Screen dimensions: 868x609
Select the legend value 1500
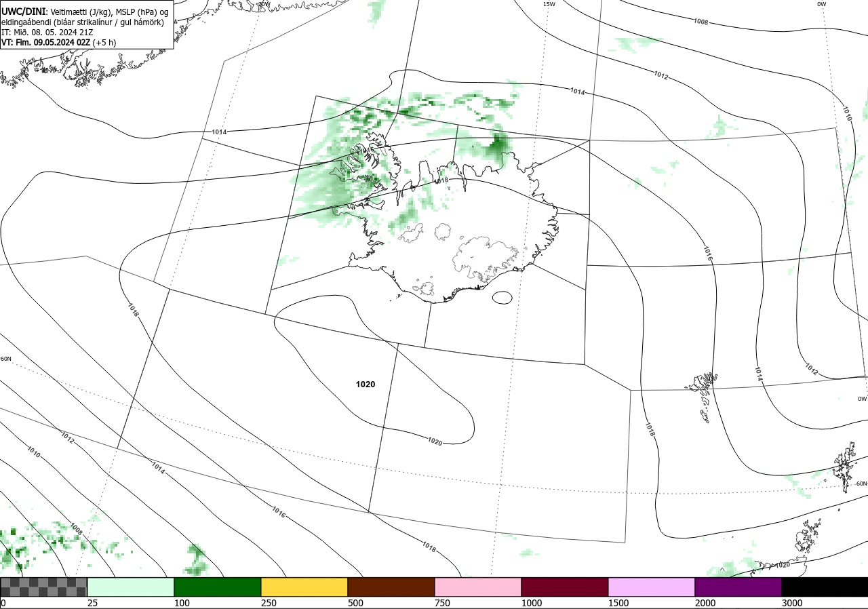[618, 603]
